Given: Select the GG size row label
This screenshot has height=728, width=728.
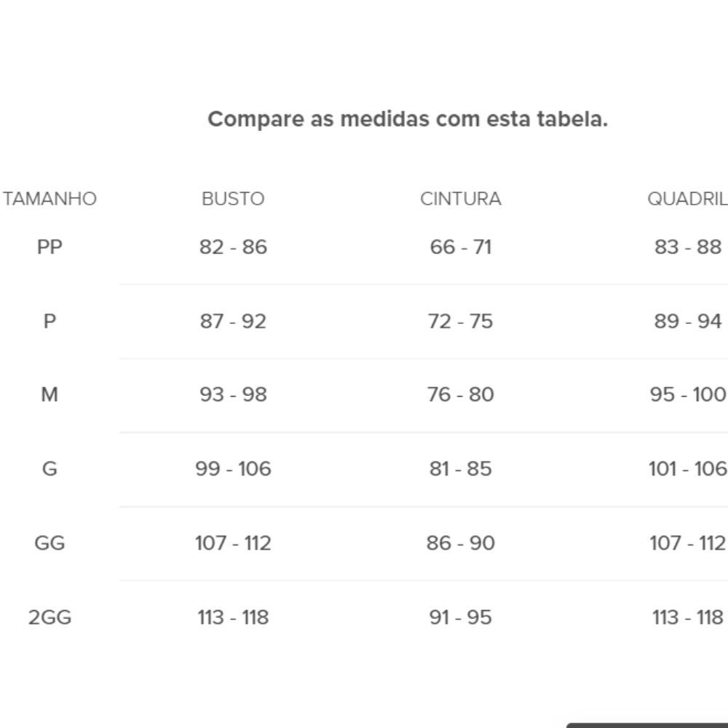Looking at the screenshot, I should click(x=50, y=543).
